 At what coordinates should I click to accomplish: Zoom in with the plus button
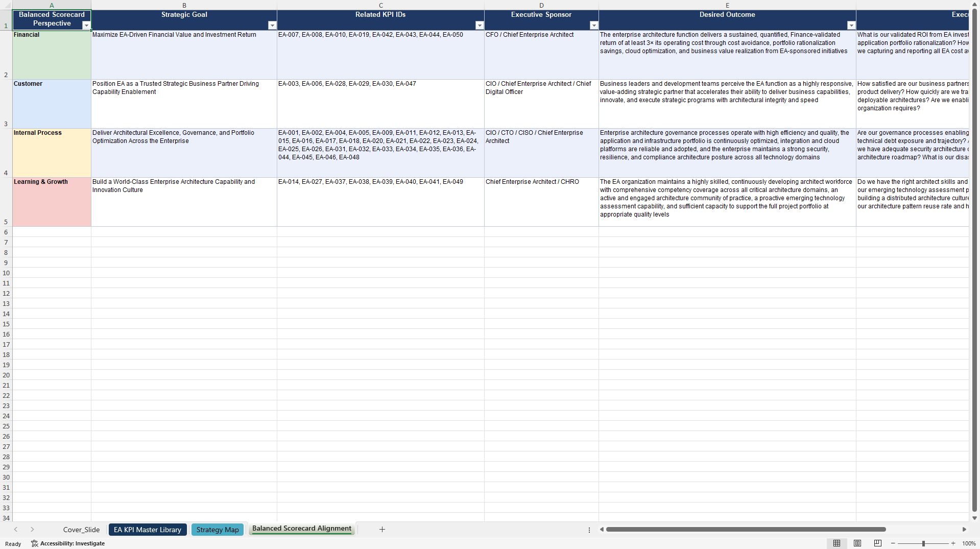[x=953, y=543]
